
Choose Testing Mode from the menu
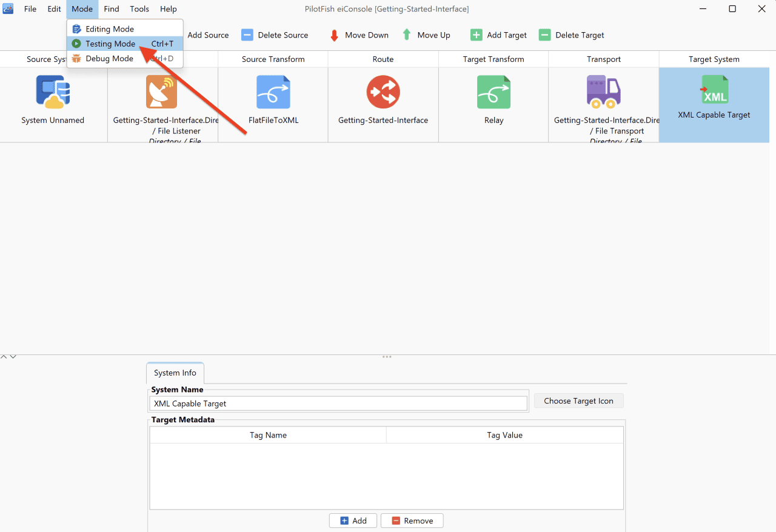(125, 44)
